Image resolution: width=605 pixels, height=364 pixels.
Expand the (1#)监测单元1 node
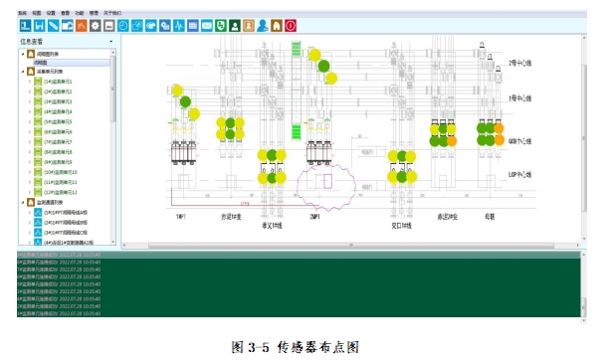click(x=30, y=82)
